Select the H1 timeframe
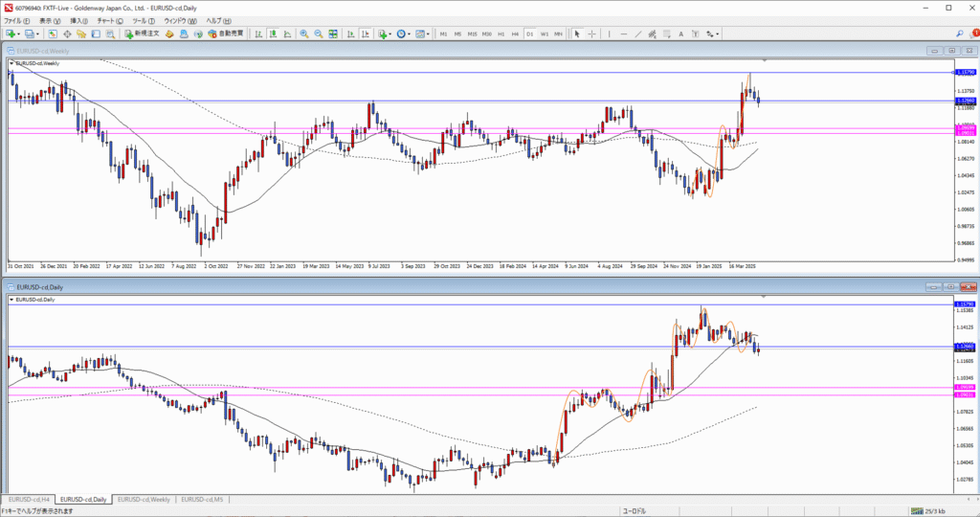This screenshot has width=980, height=517. click(x=501, y=34)
